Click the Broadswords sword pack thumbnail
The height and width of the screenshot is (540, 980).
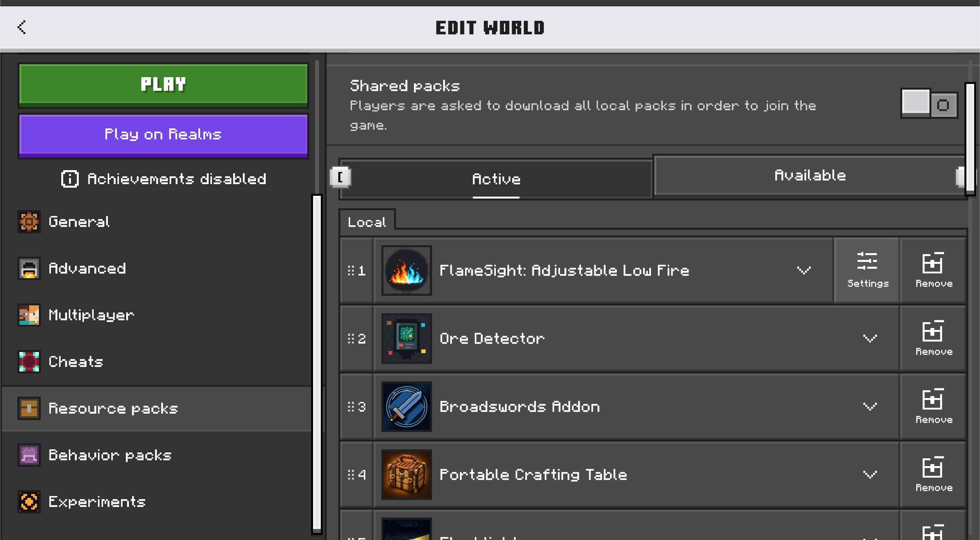coord(406,406)
